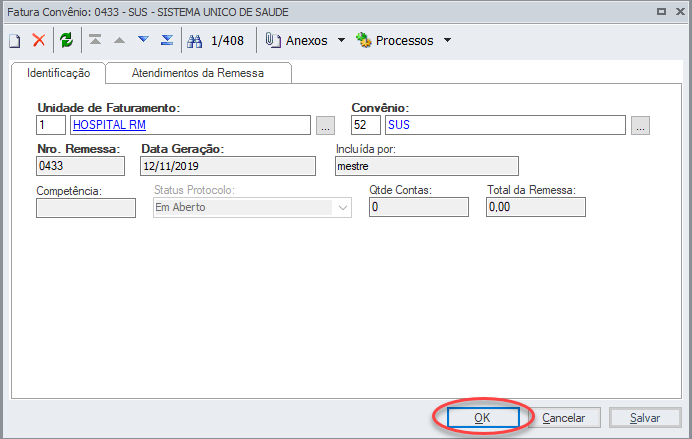Click the Salvar button
The width and height of the screenshot is (692, 439).
[x=645, y=417]
